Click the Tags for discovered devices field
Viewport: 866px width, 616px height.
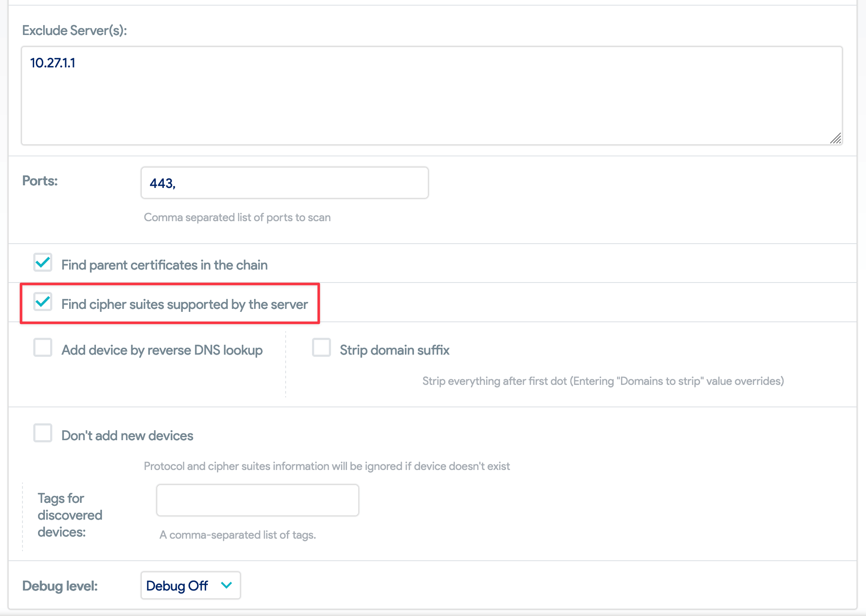[x=258, y=500]
